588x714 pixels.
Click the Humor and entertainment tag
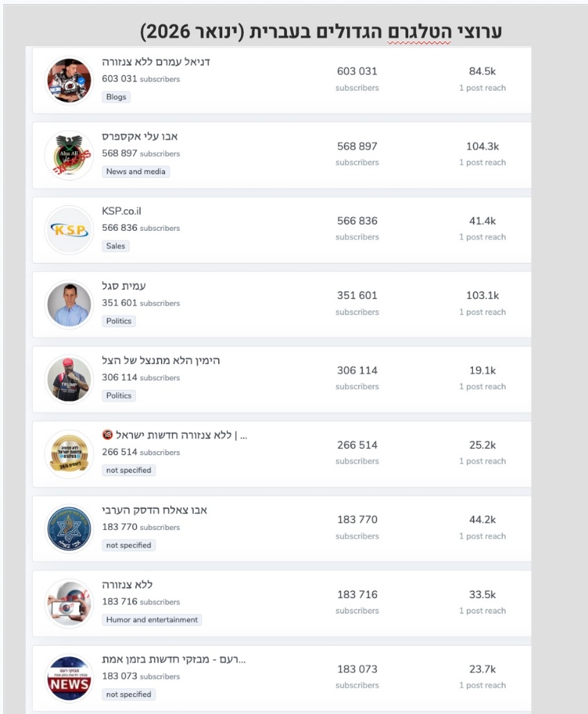click(152, 620)
